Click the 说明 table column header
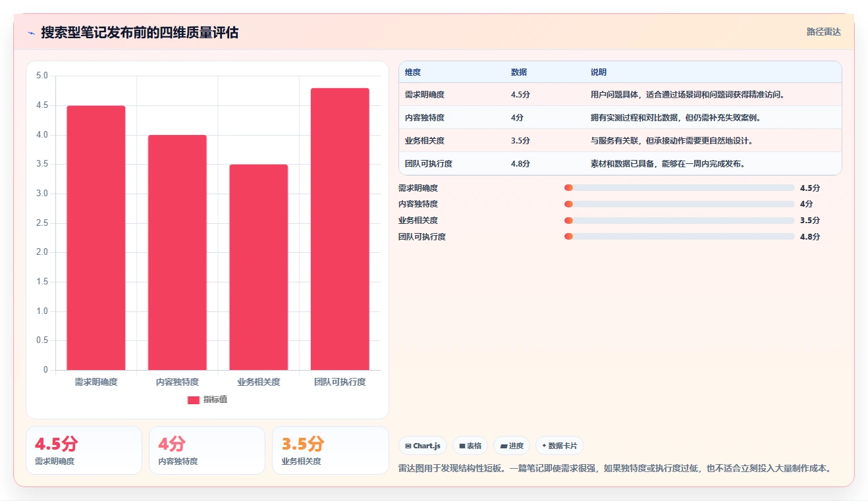Image resolution: width=868 pixels, height=501 pixels. click(x=599, y=72)
